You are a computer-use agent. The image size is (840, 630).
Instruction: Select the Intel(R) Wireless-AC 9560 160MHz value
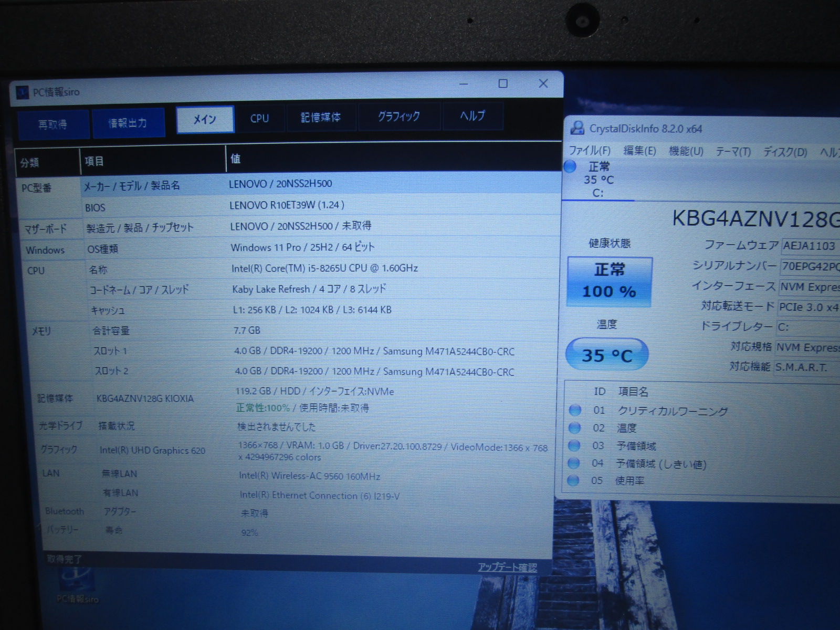[x=309, y=476]
